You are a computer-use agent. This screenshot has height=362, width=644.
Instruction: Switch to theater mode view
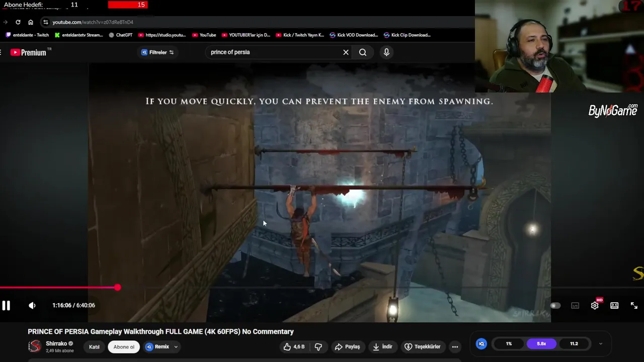pyautogui.click(x=614, y=305)
